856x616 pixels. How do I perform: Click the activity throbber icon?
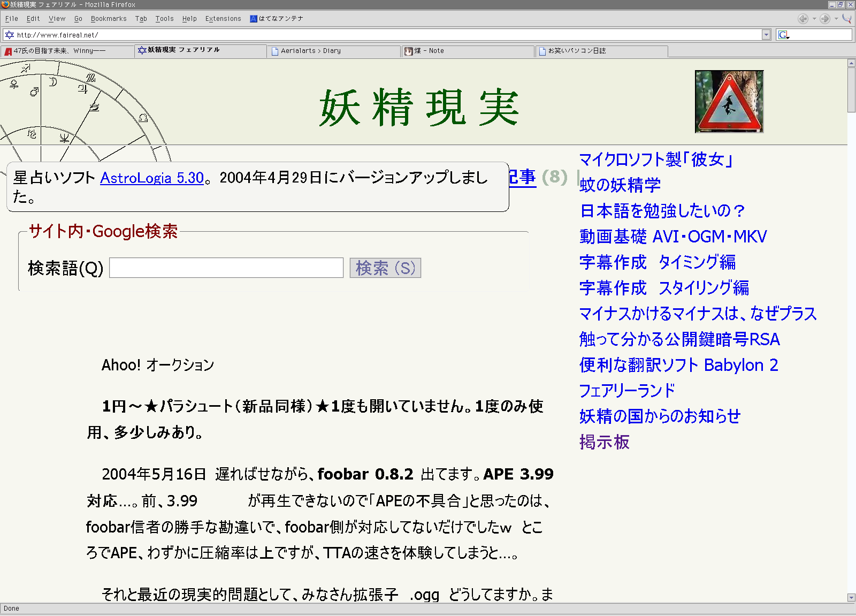point(847,19)
